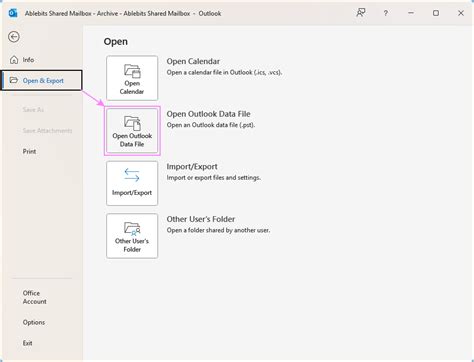Image resolution: width=474 pixels, height=362 pixels.
Task: Click 'Open a calendar file in Outlook' description
Action: 224,72
